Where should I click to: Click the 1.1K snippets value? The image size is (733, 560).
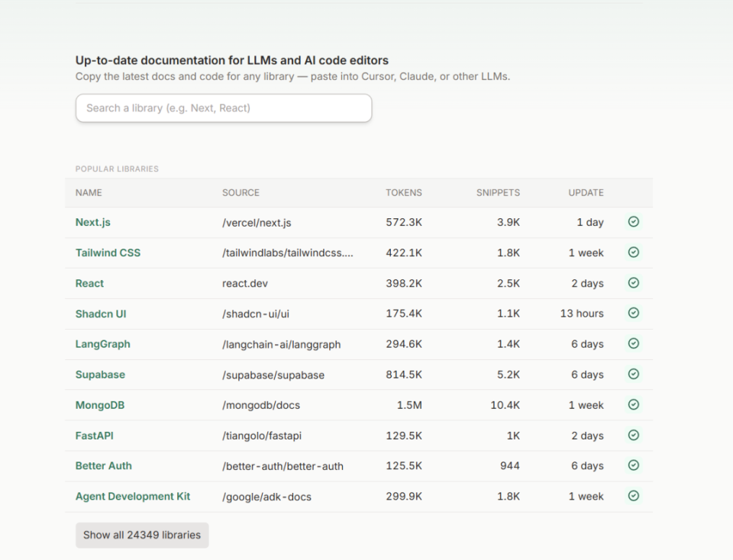click(509, 314)
